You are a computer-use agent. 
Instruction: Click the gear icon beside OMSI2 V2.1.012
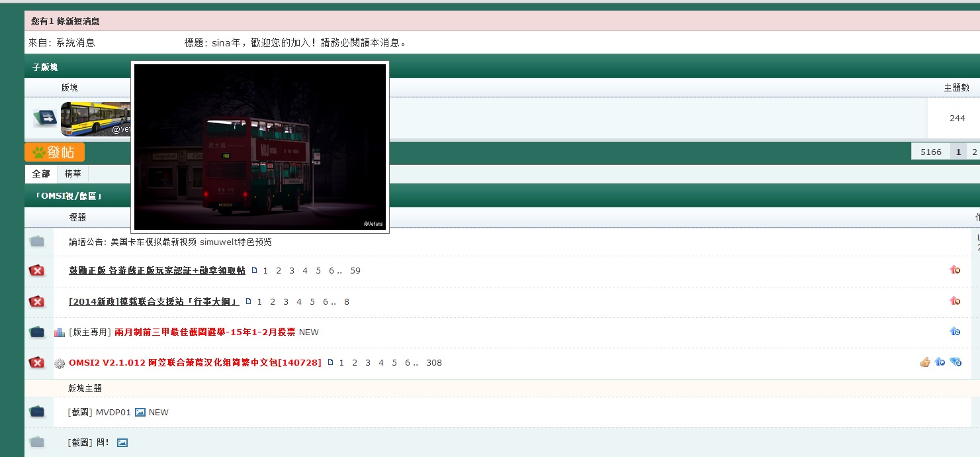pyautogui.click(x=60, y=363)
